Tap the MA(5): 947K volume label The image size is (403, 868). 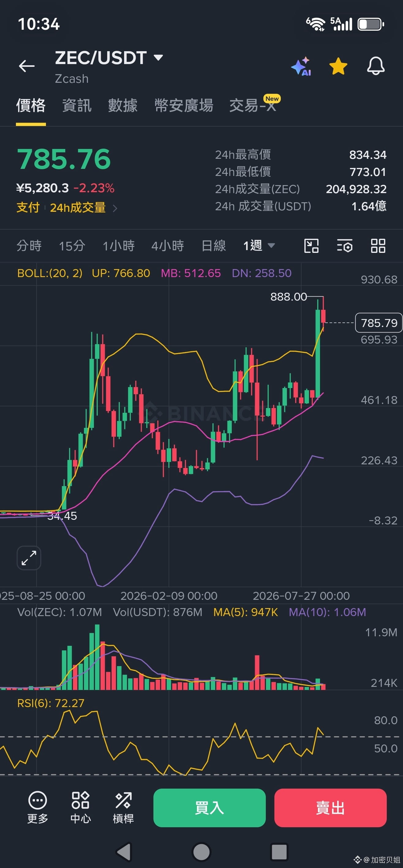coord(246,612)
